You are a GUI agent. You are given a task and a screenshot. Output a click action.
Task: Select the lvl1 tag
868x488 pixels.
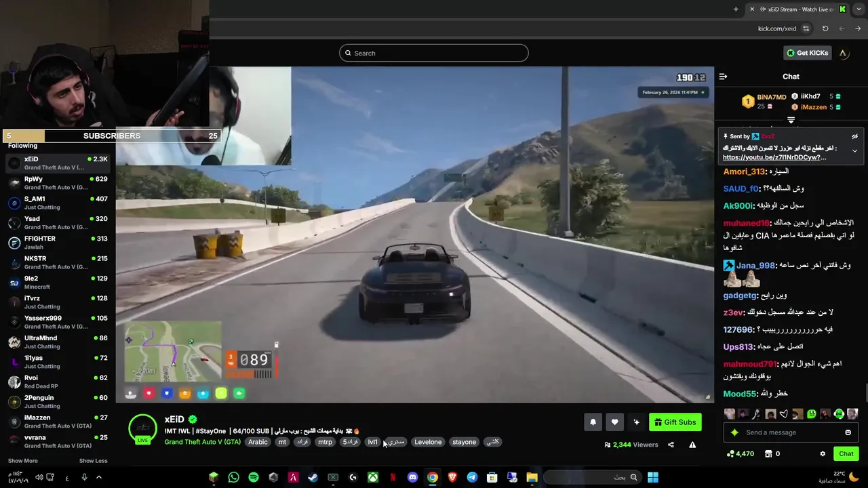point(372,442)
